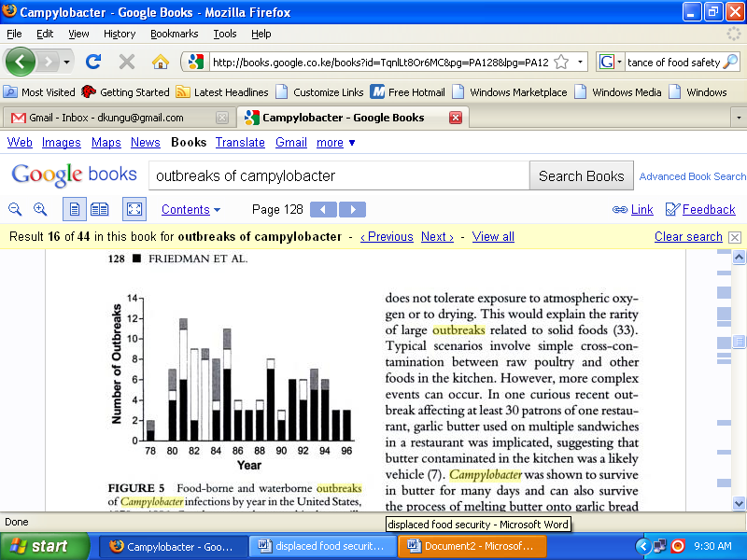This screenshot has height=560, width=747.
Task: Switch to two-page view
Action: click(99, 210)
